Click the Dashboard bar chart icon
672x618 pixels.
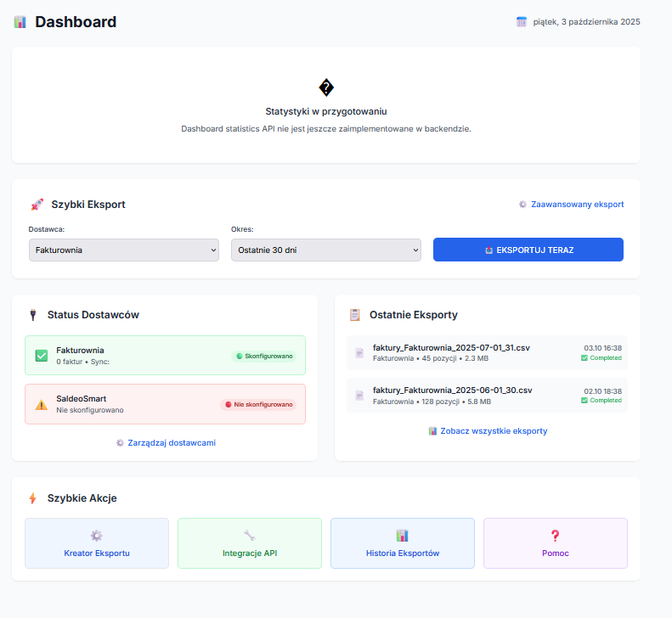click(x=20, y=22)
